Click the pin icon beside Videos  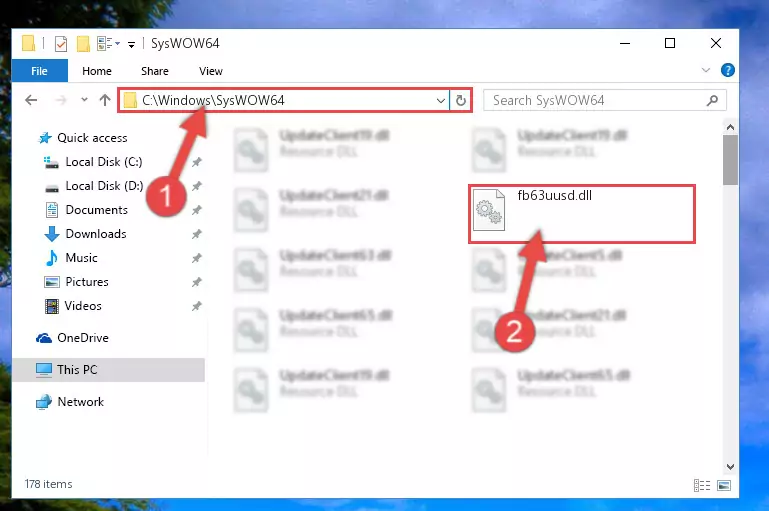196,306
